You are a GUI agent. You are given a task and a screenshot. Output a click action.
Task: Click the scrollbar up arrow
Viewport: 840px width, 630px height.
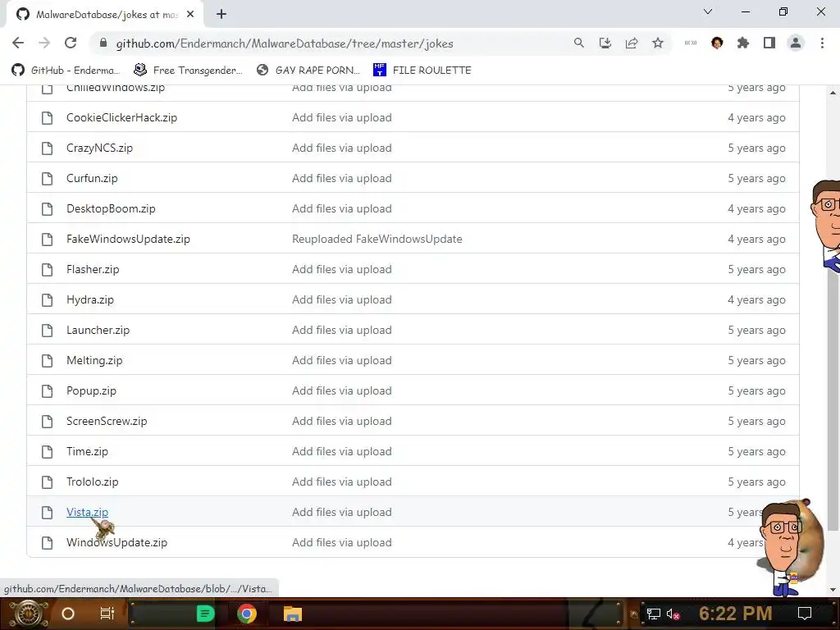(x=833, y=93)
